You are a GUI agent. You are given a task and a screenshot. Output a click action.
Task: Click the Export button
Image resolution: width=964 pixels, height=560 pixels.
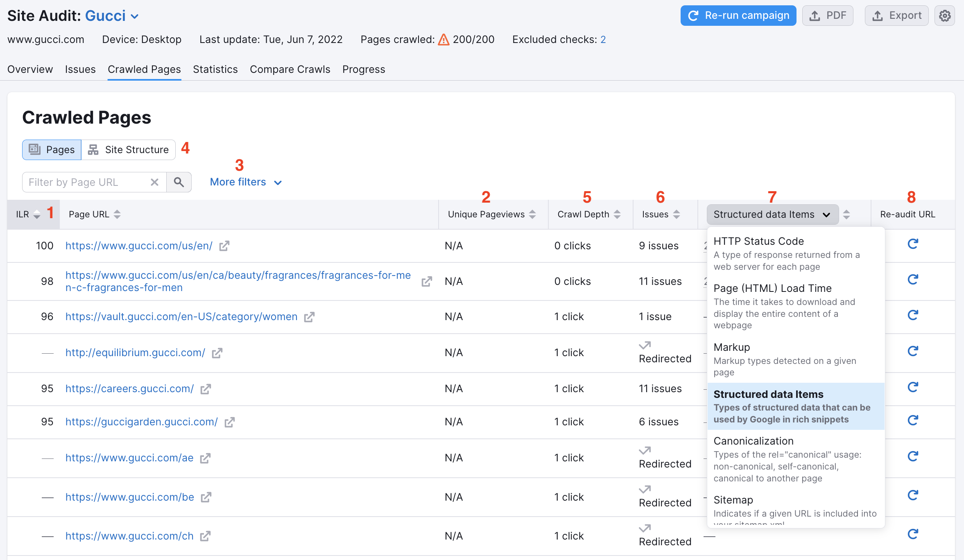pos(896,16)
